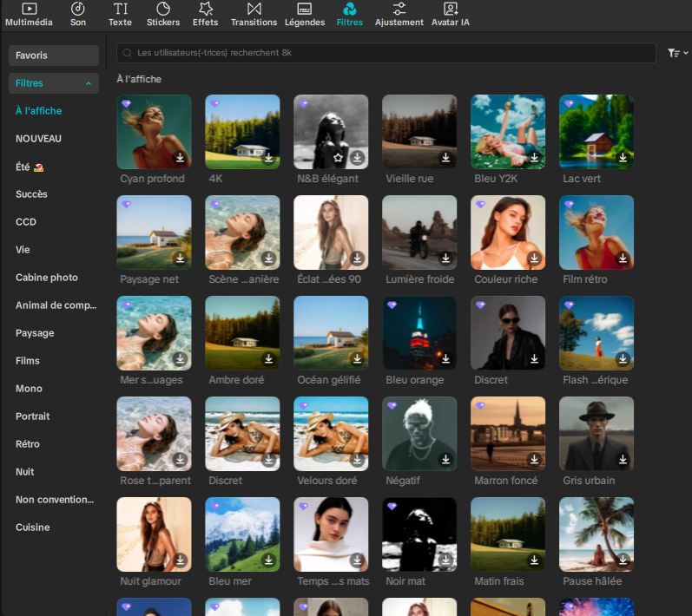Select the Animal de comp... category
692x616 pixels.
click(x=56, y=305)
